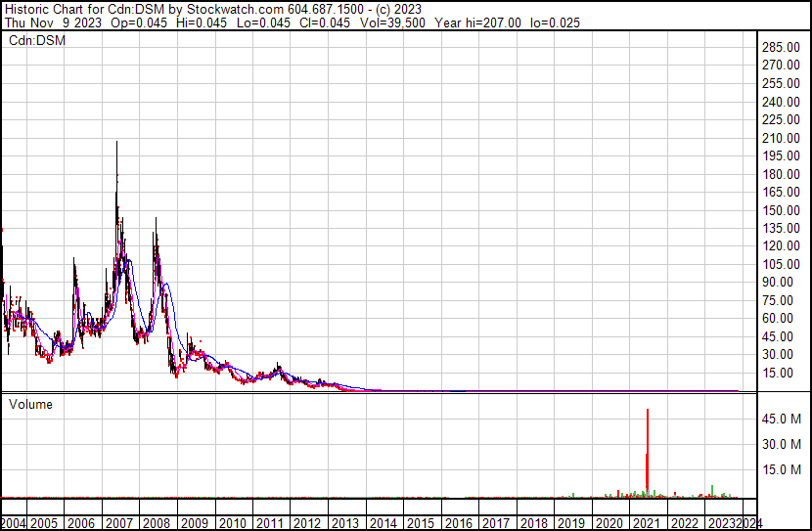Image resolution: width=812 pixels, height=531 pixels.
Task: Click the 210.00 price axis label
Action: pyautogui.click(x=781, y=138)
